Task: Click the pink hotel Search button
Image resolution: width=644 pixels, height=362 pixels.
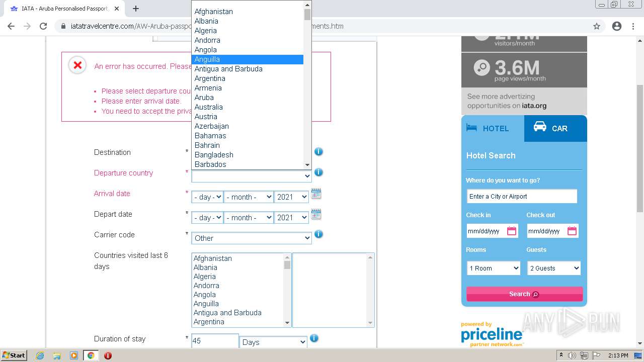Action: coord(524,294)
